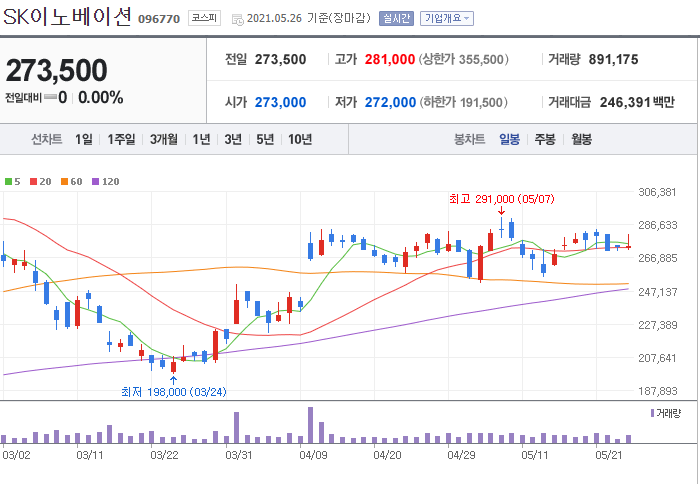This screenshot has width=700, height=484.
Task: Select the 1일 line chart period
Action: [x=83, y=139]
